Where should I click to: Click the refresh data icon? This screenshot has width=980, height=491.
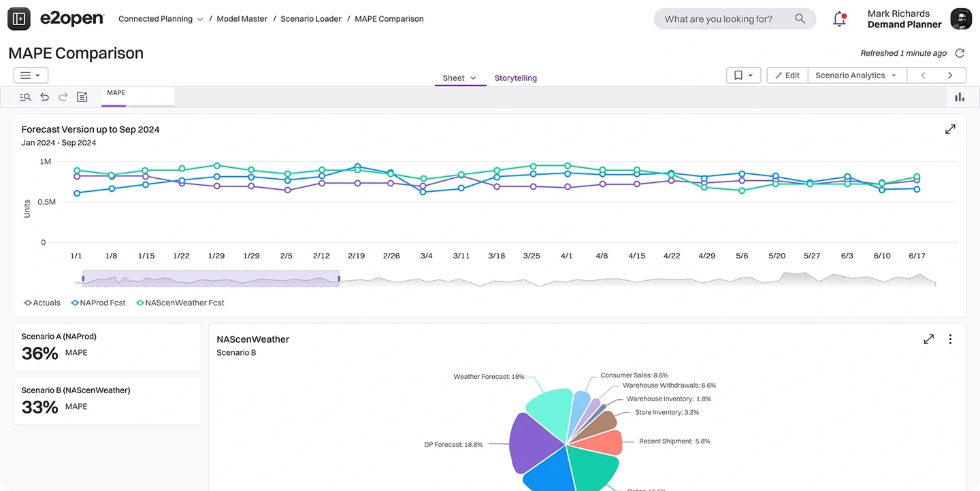960,53
